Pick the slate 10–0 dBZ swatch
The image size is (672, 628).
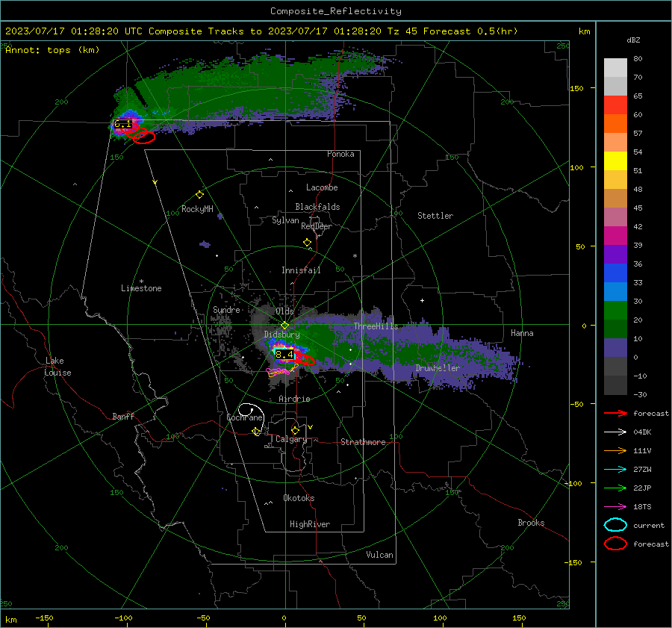pos(615,348)
